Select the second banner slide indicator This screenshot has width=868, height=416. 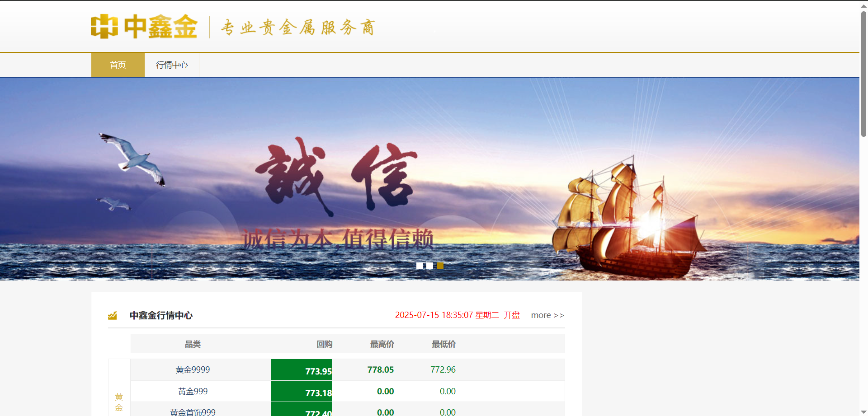429,266
